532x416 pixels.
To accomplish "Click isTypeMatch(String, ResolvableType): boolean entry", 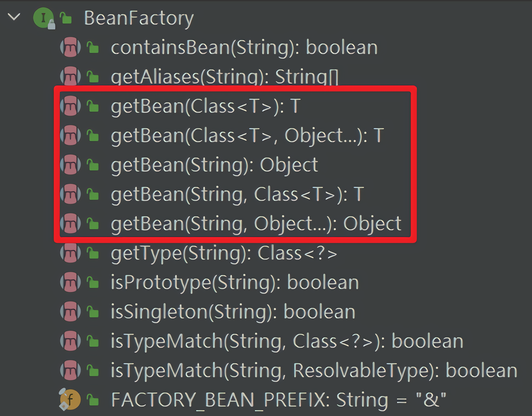I will pyautogui.click(x=314, y=371).
